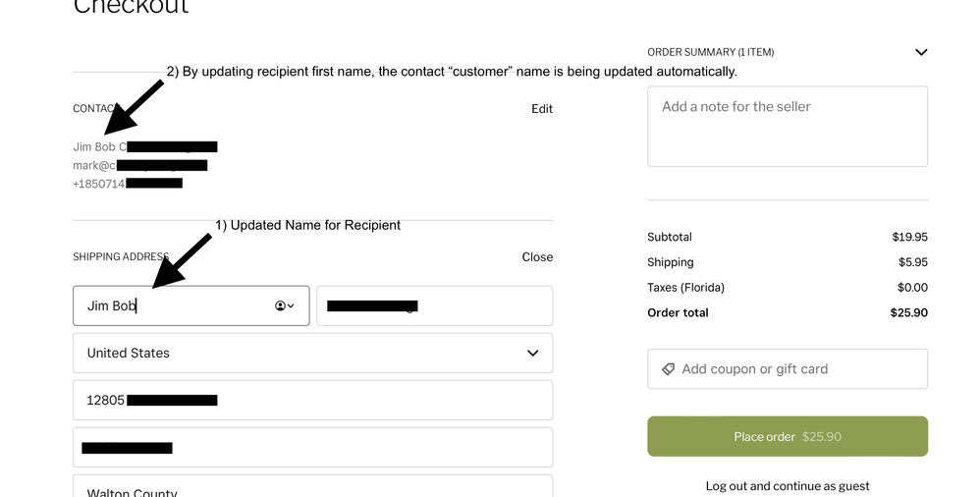Image resolution: width=980 pixels, height=497 pixels.
Task: Click the contact autofill icon in first name field
Action: click(x=284, y=306)
